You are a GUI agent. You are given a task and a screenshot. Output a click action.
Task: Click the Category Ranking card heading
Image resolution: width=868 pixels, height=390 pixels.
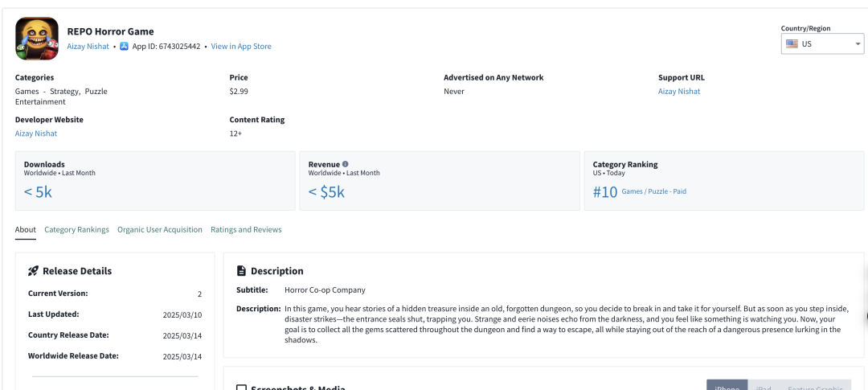coord(625,165)
